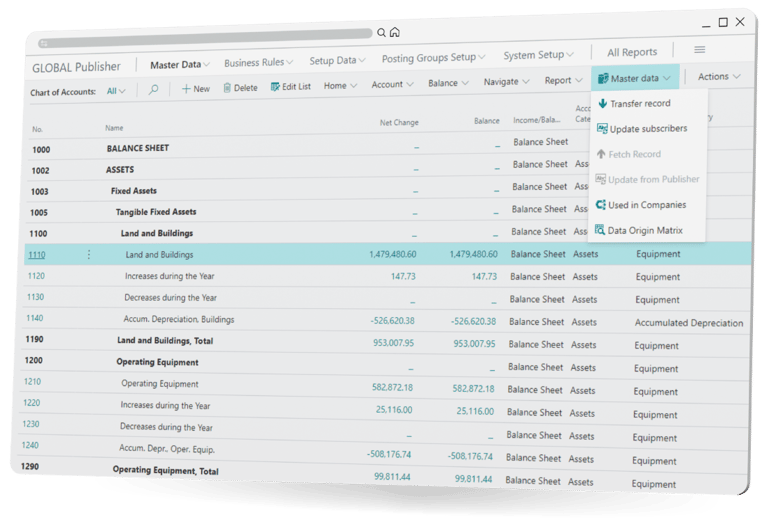769x526 pixels.
Task: Go to the home icon beside search
Action: pos(395,32)
